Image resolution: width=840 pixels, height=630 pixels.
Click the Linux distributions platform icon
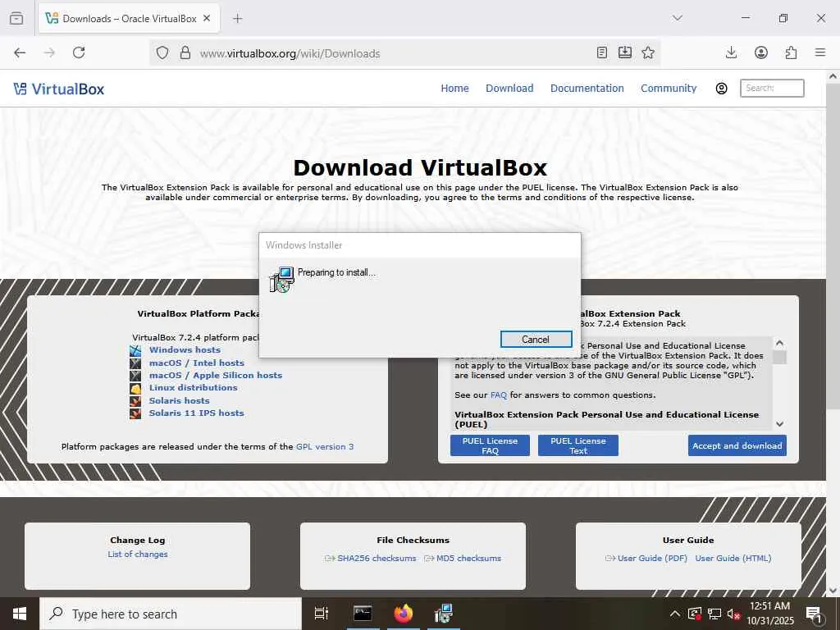click(135, 388)
